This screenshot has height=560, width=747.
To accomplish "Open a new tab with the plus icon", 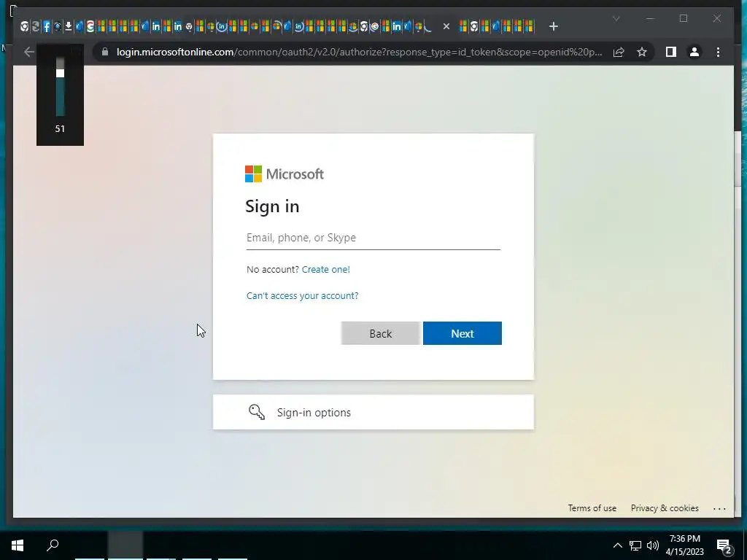I will tap(553, 26).
